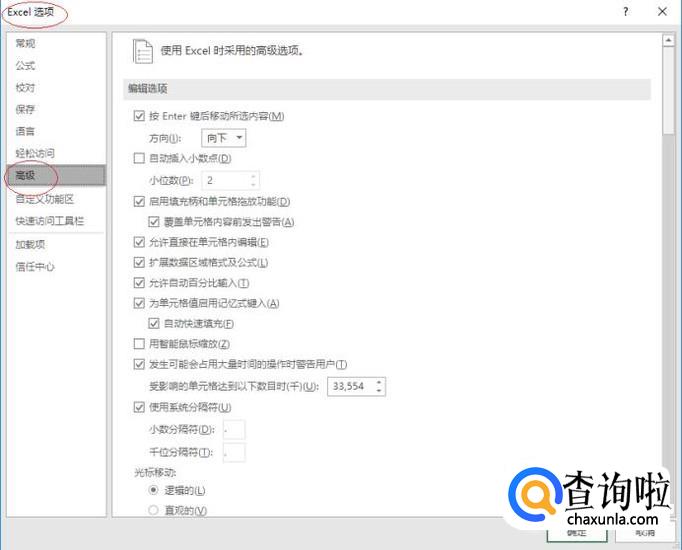The image size is (682, 550).
Task: Toggle 使用系统分隔符 checkbox
Action: coord(139,407)
